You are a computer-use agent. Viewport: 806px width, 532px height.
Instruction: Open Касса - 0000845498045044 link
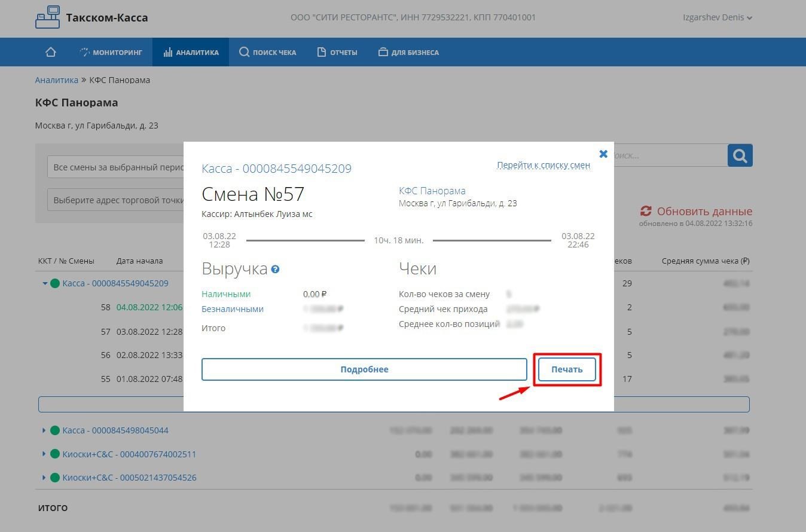(115, 430)
